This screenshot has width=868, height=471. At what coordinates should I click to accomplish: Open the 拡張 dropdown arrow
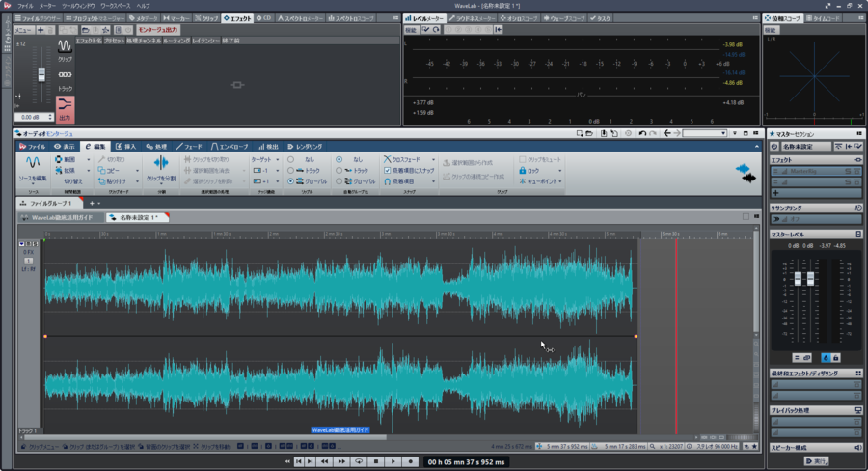pyautogui.click(x=88, y=171)
